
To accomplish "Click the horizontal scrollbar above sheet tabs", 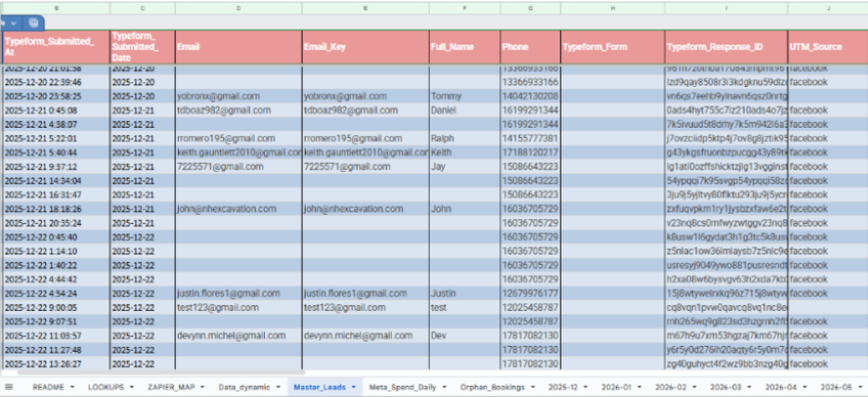I will tap(434, 372).
